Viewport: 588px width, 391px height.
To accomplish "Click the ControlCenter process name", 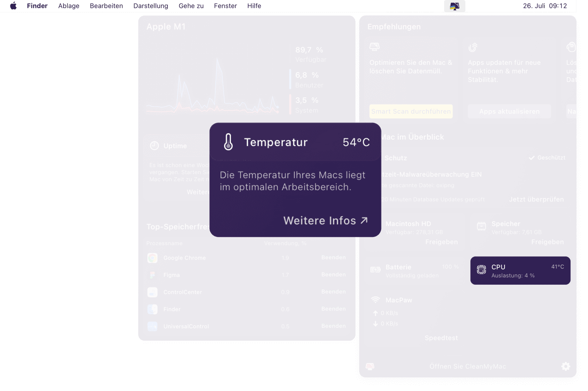I will tap(183, 292).
